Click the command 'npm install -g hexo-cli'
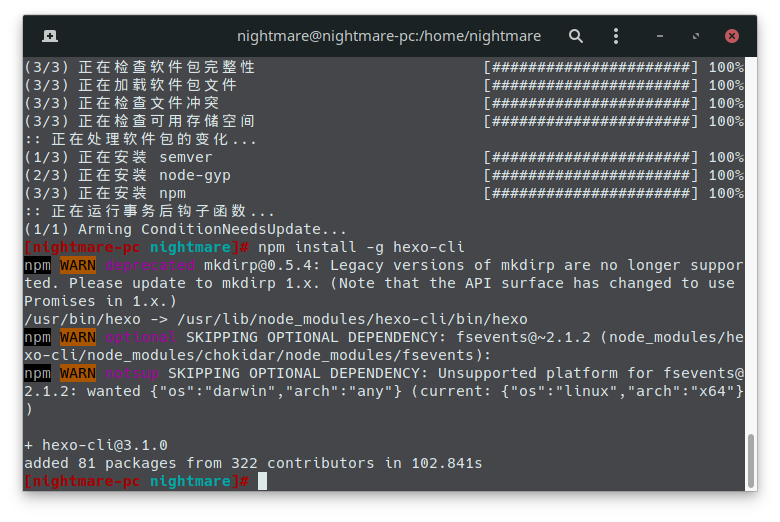 (x=361, y=247)
